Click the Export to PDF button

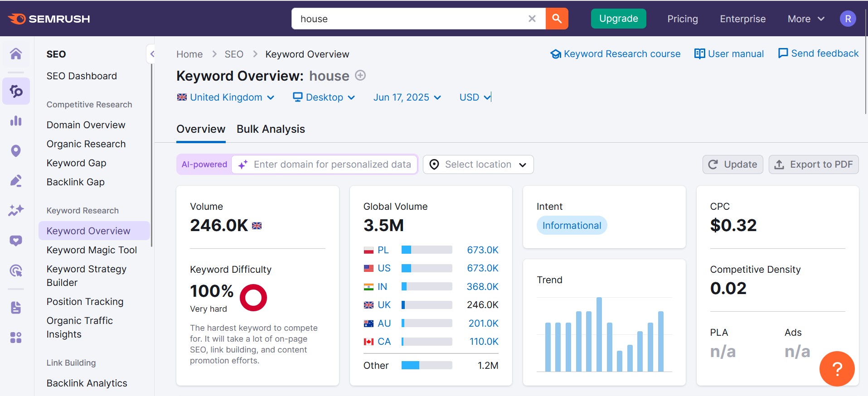tap(814, 164)
